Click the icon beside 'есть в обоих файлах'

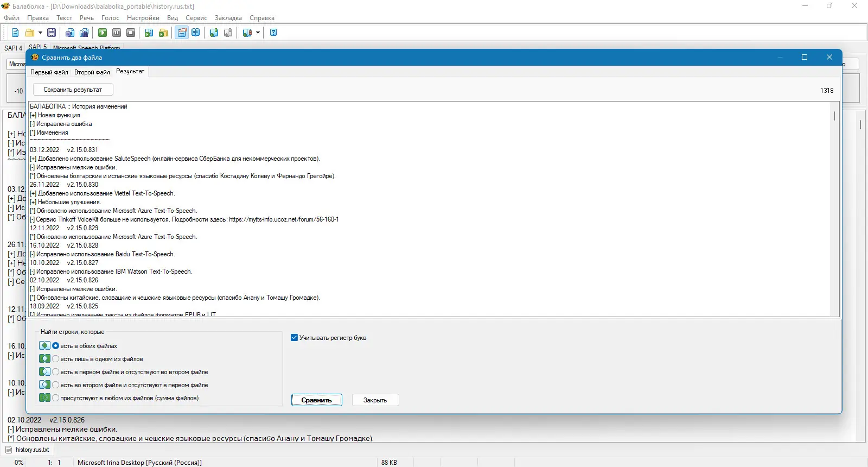[45, 345]
